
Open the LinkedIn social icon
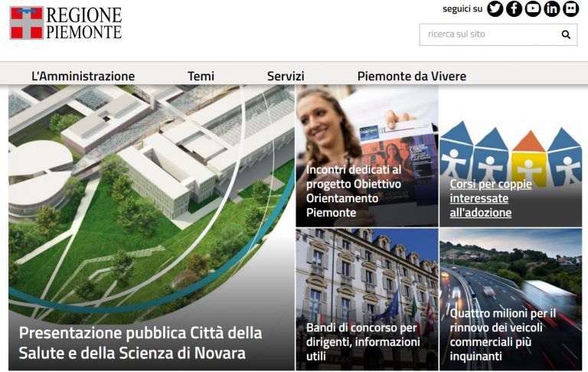coord(552,8)
